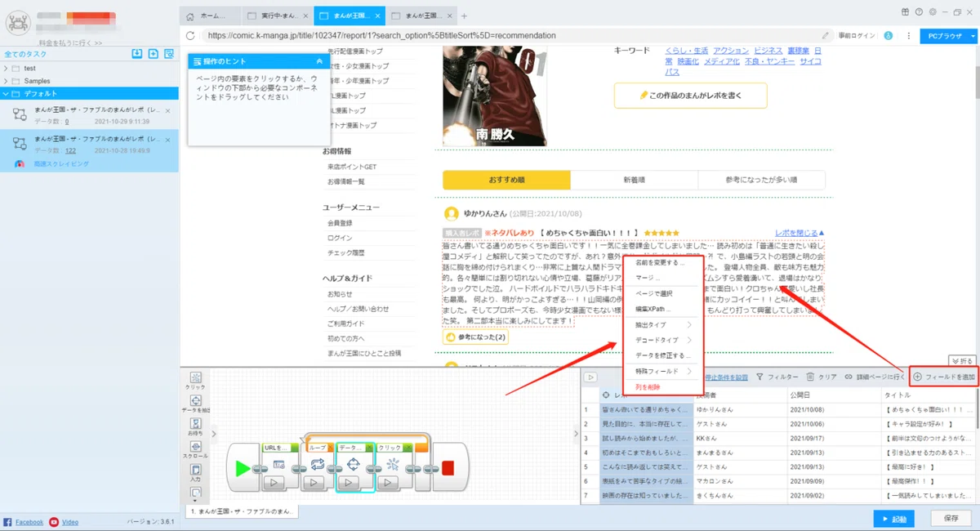The image size is (980, 531).
Task: Click the import task icon above task list
Action: tap(137, 54)
